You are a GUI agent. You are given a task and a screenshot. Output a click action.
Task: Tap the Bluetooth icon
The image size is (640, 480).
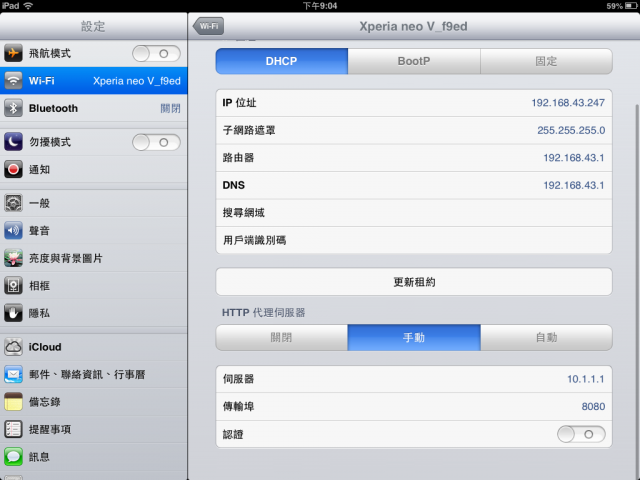click(x=13, y=108)
